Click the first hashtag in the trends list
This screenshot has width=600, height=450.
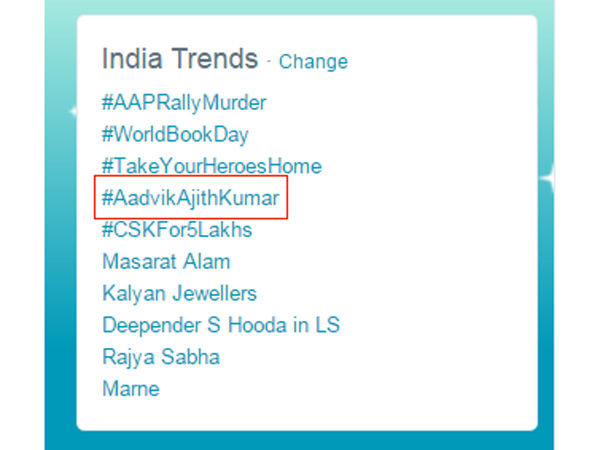click(184, 102)
